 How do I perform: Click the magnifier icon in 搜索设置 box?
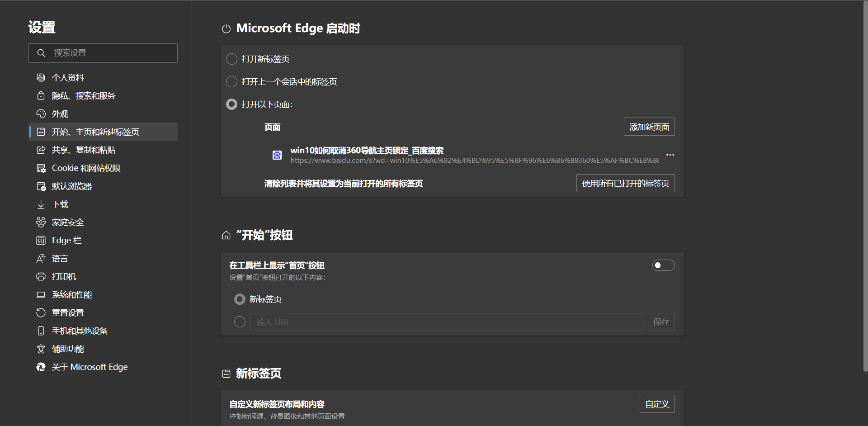coord(41,53)
